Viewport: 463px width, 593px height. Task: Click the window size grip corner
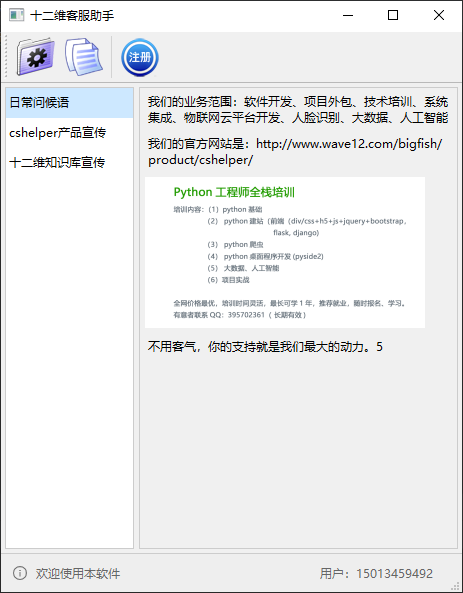pyautogui.click(x=457, y=587)
